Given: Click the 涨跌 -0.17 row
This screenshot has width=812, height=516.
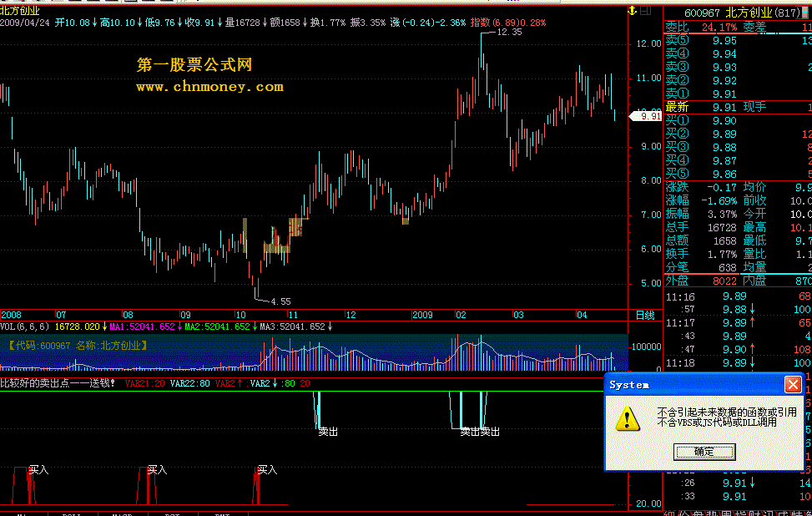Looking at the screenshot, I should point(701,188).
